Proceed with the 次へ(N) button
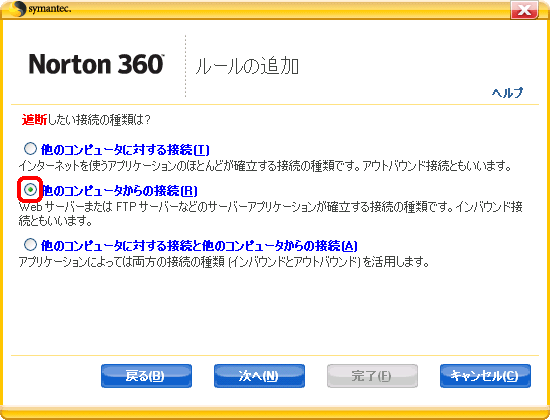This screenshot has height=420, width=550. [x=259, y=376]
